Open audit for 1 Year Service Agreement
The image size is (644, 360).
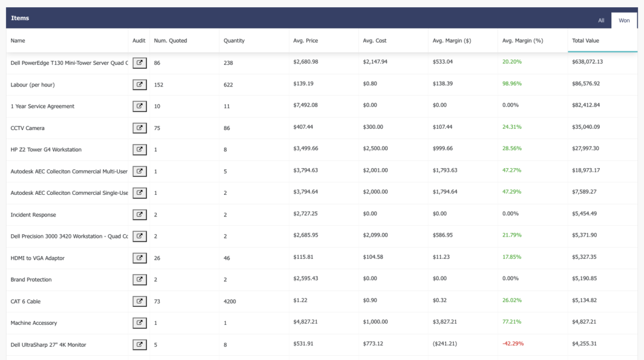140,106
